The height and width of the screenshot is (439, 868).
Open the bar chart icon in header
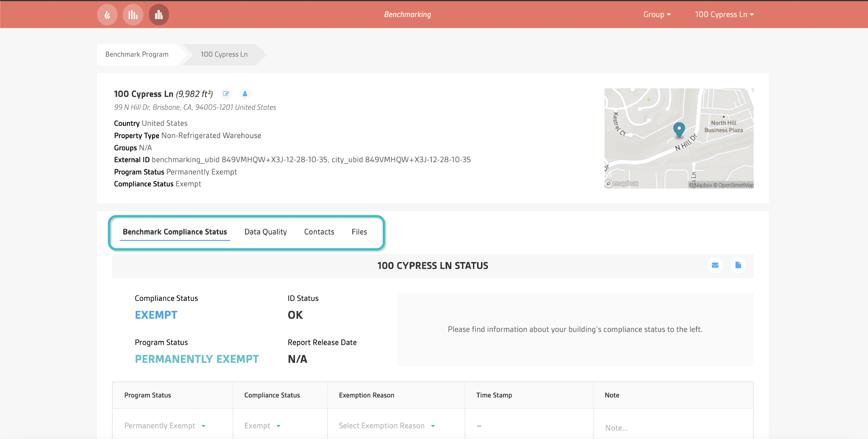[133, 14]
